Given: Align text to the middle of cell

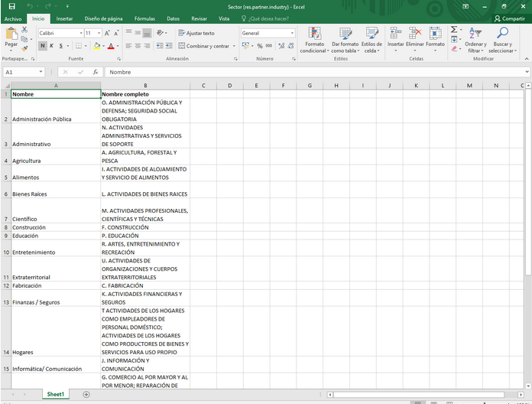Looking at the screenshot, I should (x=138, y=33).
